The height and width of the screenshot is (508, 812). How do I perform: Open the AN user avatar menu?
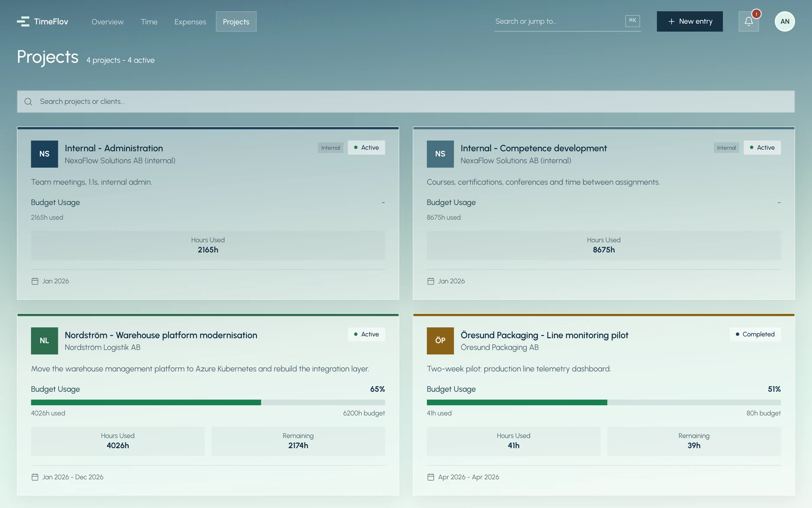[x=785, y=21]
